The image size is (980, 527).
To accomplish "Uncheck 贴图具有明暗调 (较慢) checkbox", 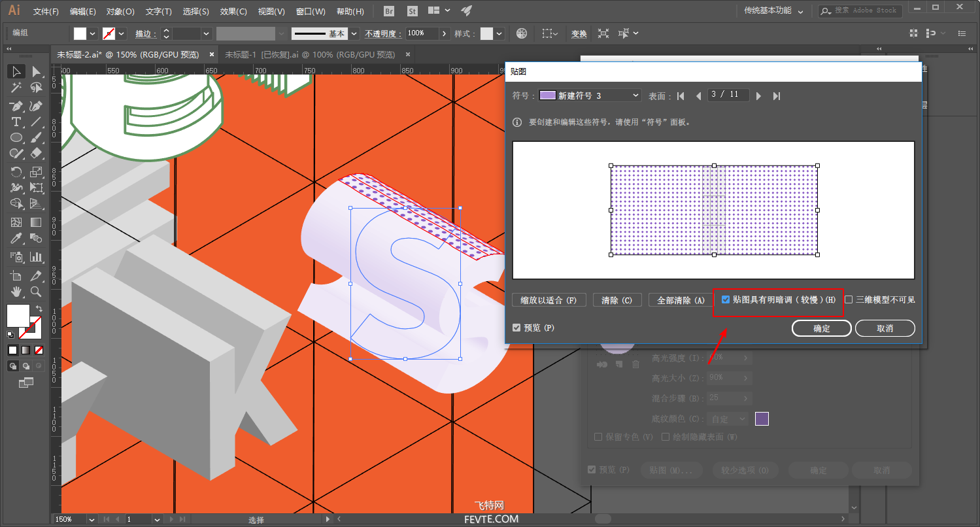I will pos(726,300).
